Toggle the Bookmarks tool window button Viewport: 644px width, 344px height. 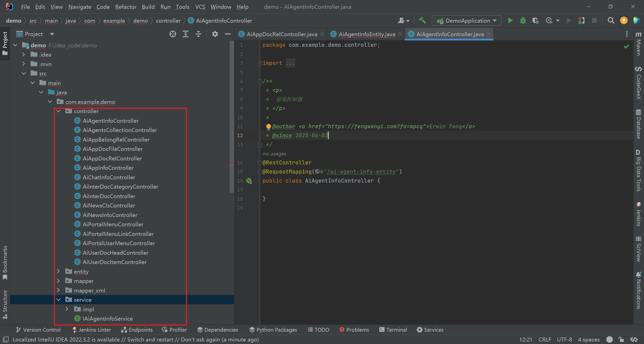(5, 263)
